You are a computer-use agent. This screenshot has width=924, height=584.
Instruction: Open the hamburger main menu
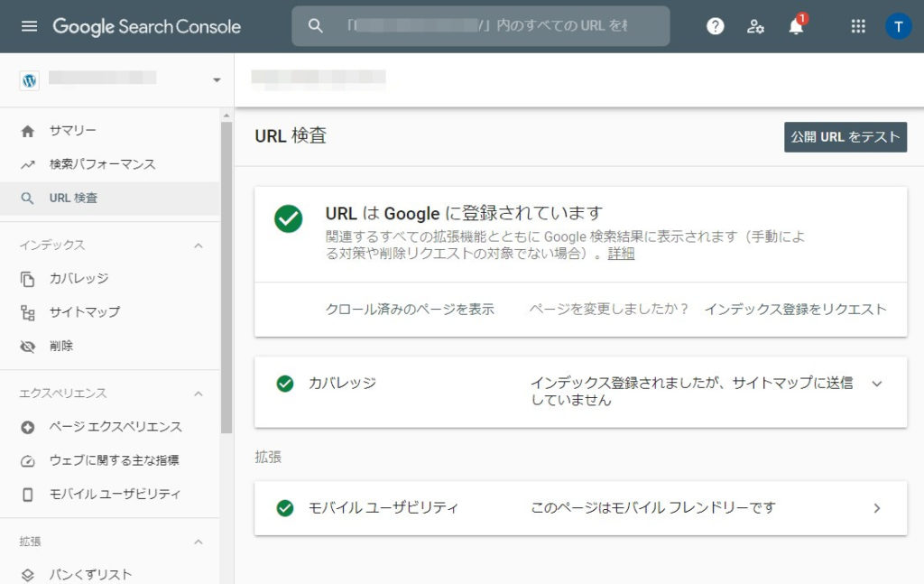point(30,26)
